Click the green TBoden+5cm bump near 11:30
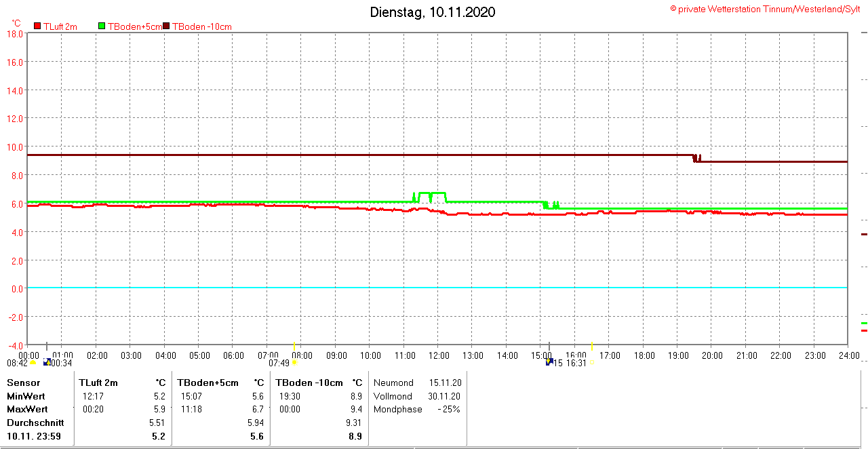The width and height of the screenshot is (868, 449). [432, 193]
